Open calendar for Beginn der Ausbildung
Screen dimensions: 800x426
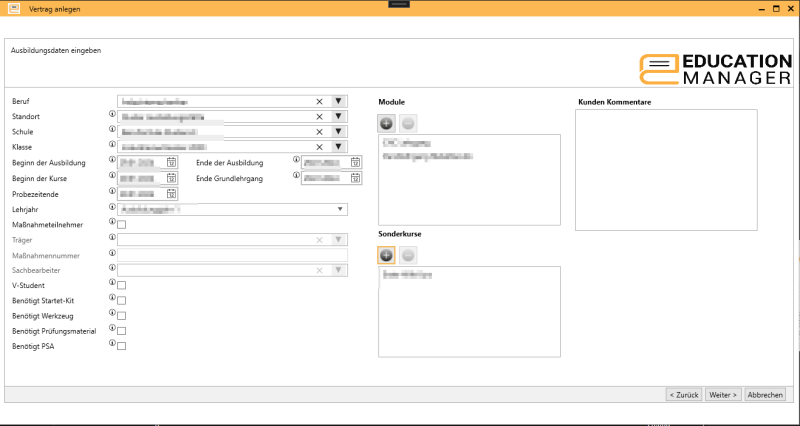click(x=171, y=162)
